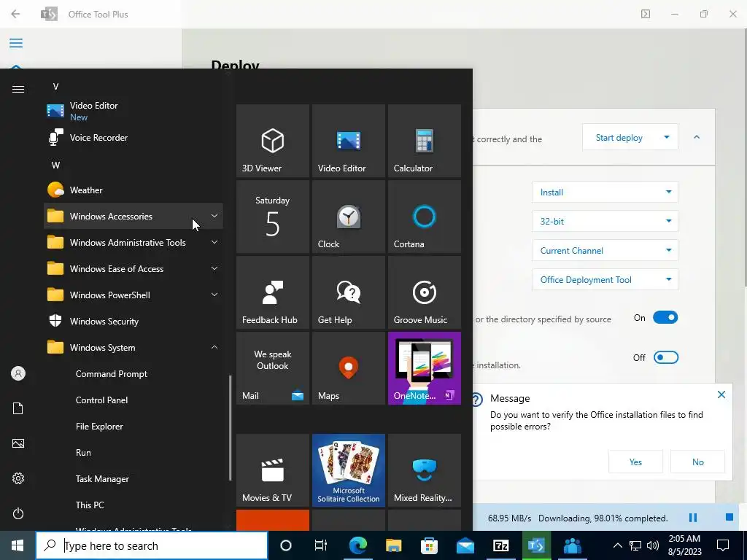
Task: Open Microsoft Edge from the taskbar
Action: click(x=357, y=545)
